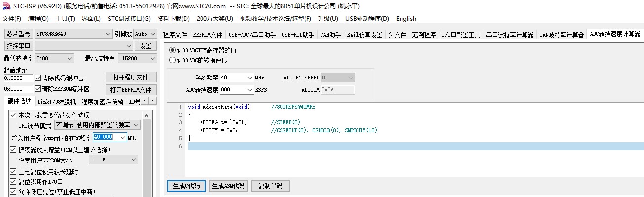644x197 pixels.
Task: Toggle 清除EEPROM缓冲区 checkbox
Action: click(38, 89)
